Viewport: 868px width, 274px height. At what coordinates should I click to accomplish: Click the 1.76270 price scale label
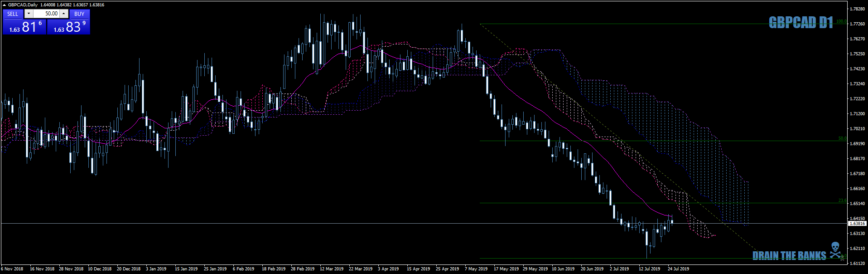pyautogui.click(x=857, y=39)
